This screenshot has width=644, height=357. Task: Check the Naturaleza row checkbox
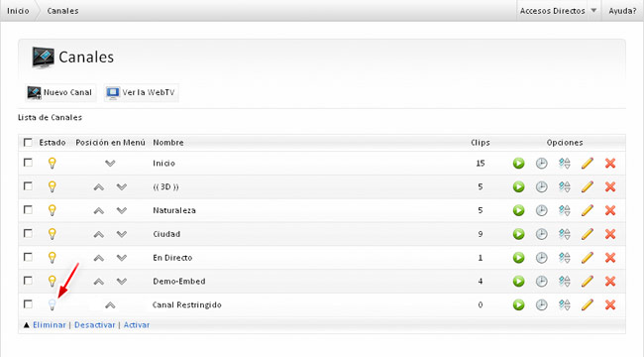coord(28,210)
